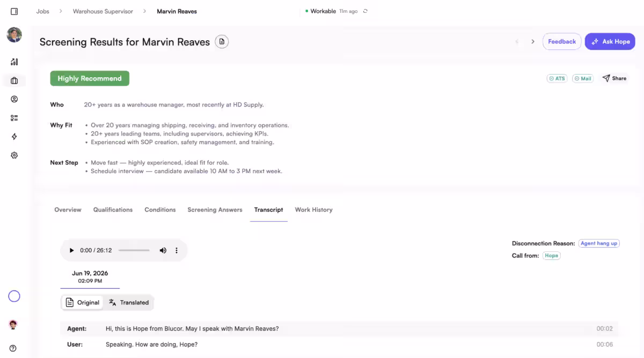
Task: Go to next candidate with right chevron
Action: (533, 42)
